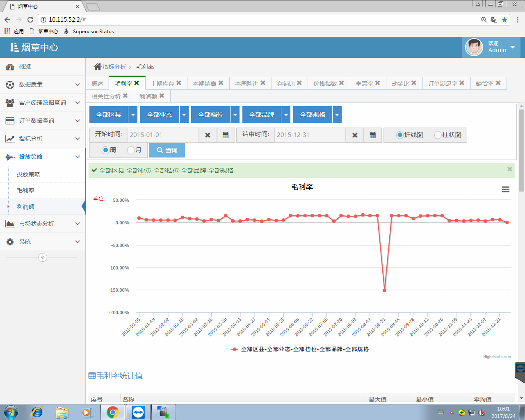Click the start time date input field
Image resolution: width=525 pixels, height=420 pixels.
pos(163,135)
